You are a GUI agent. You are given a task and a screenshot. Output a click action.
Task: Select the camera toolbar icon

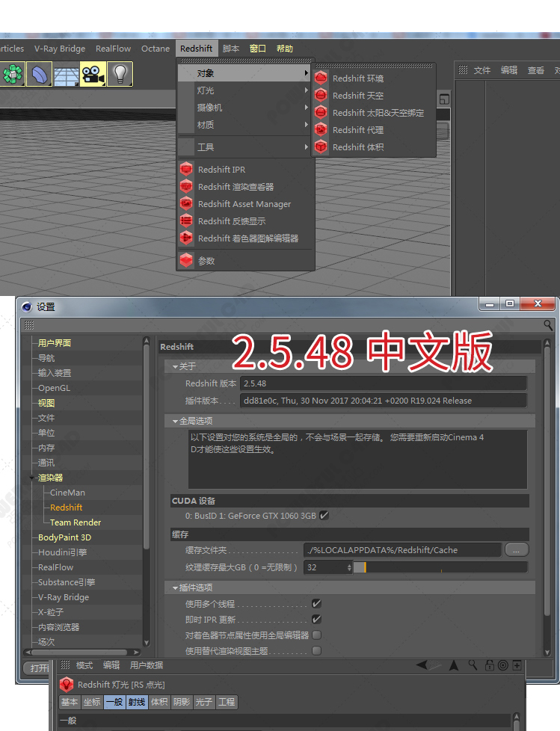click(x=93, y=74)
